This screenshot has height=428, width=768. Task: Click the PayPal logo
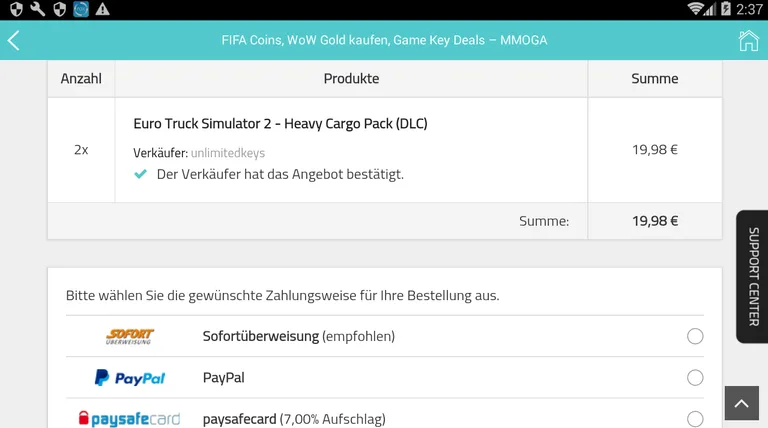tap(129, 378)
